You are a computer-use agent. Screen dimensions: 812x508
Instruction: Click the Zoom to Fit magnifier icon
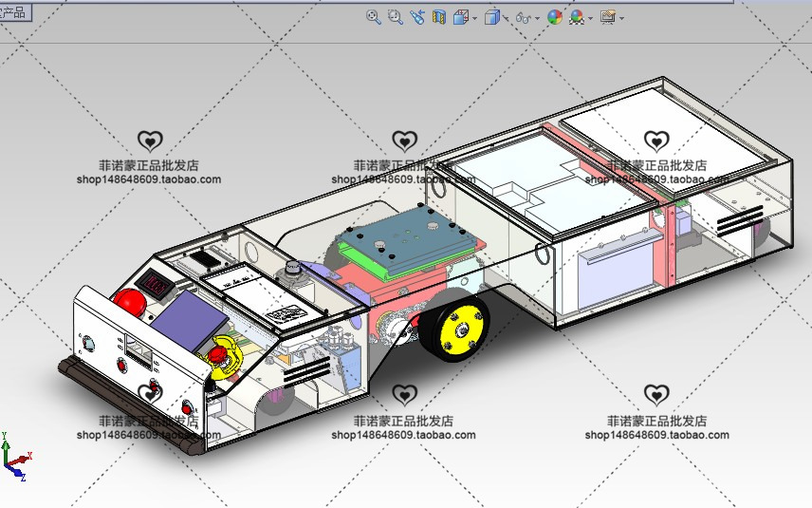(x=374, y=17)
